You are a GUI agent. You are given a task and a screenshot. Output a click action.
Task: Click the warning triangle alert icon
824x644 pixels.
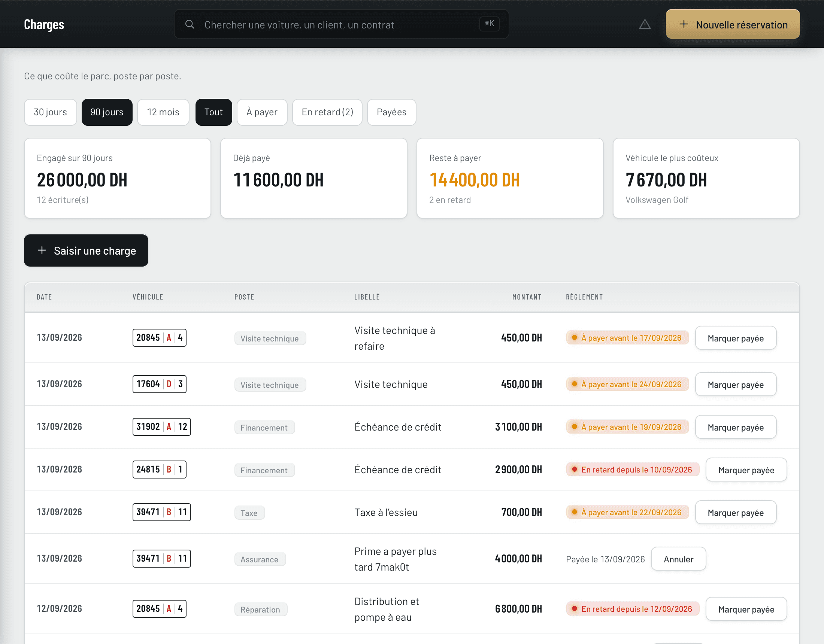(x=645, y=24)
